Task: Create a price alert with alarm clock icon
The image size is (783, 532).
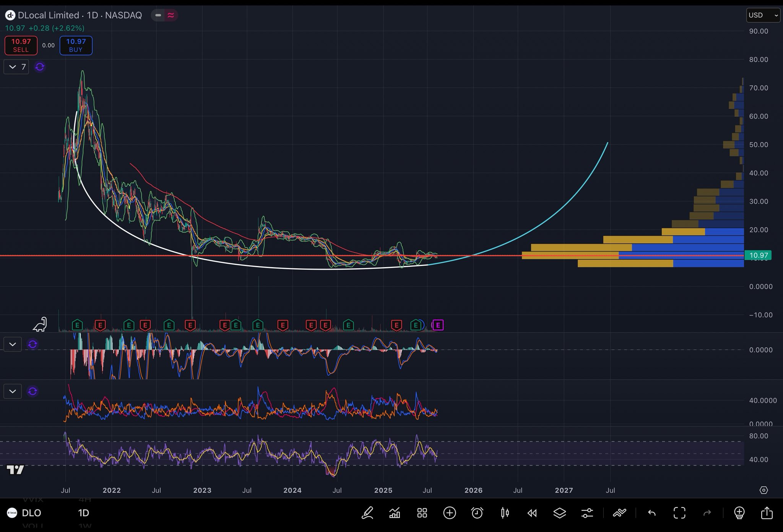Action: pyautogui.click(x=477, y=513)
